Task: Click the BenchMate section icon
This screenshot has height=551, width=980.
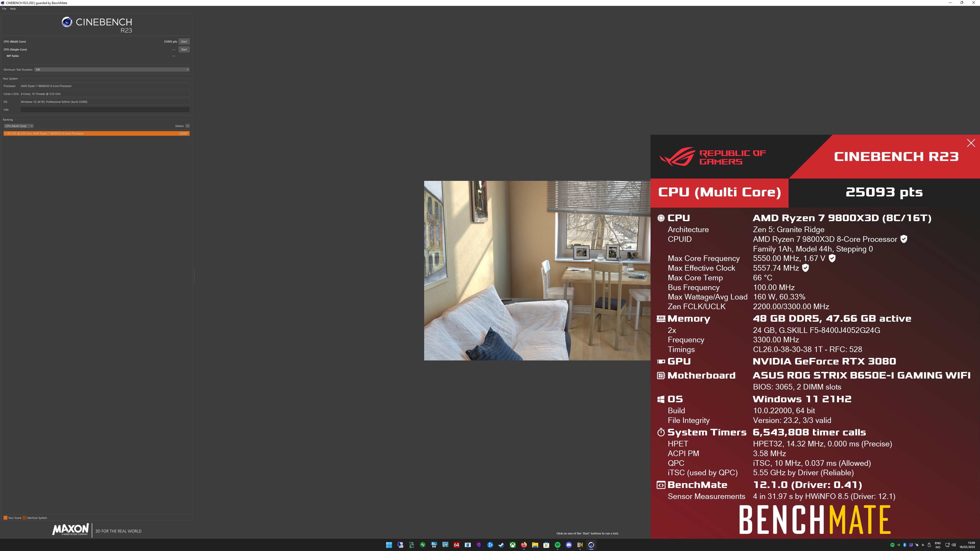Action: pos(661,485)
